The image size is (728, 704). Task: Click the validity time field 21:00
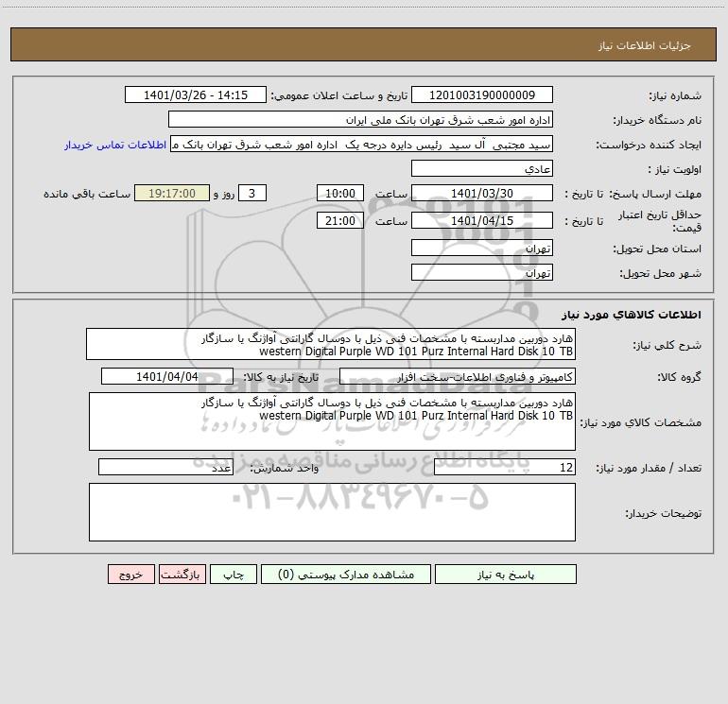point(339,220)
